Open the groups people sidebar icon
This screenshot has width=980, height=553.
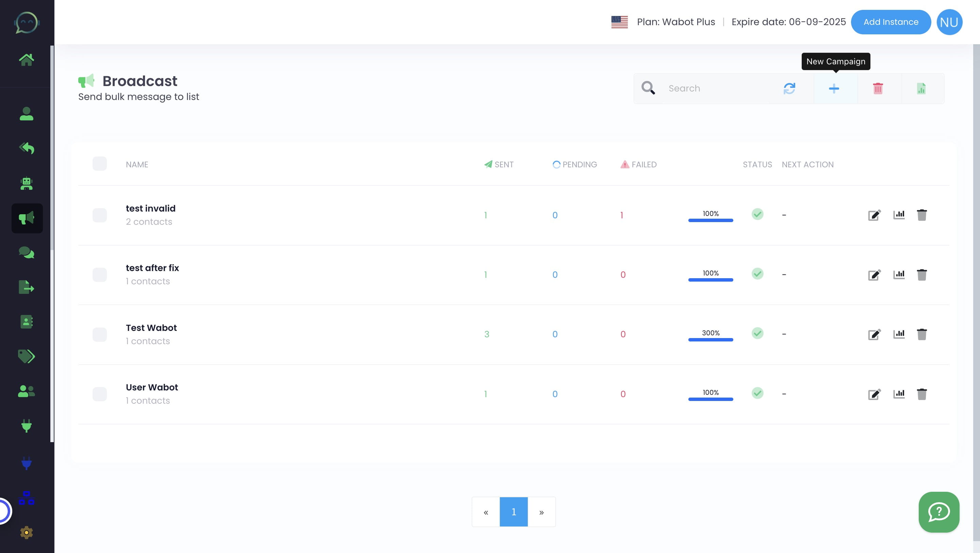(x=26, y=391)
